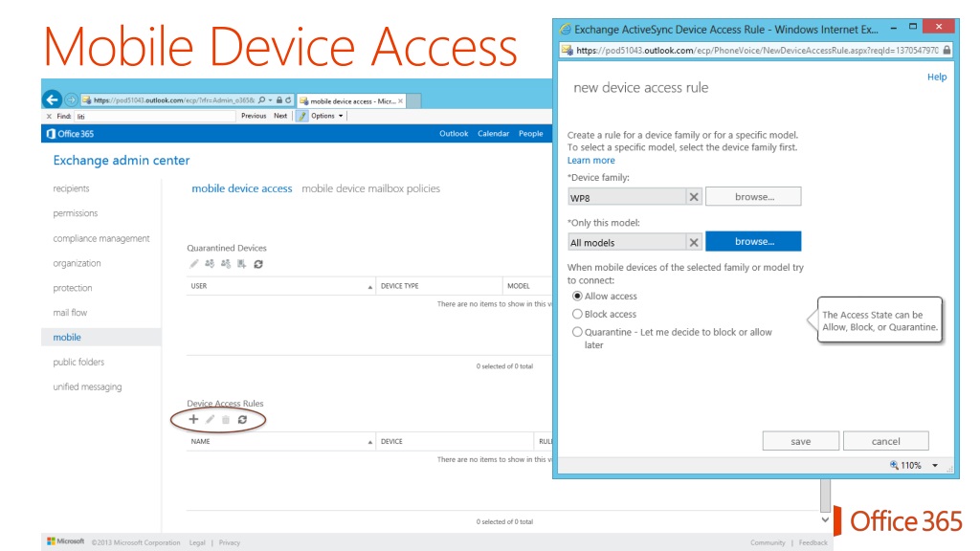This screenshot has height=551, width=980.
Task: Select mobile in the admin center sidebar
Action: point(101,338)
